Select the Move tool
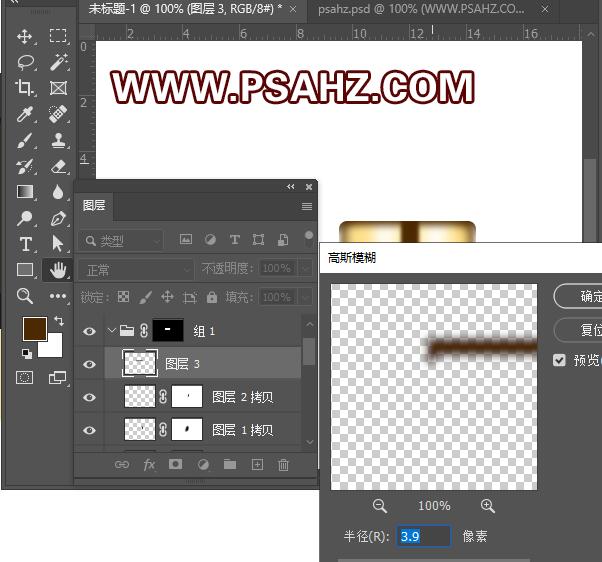The width and height of the screenshot is (602, 562). pos(25,36)
